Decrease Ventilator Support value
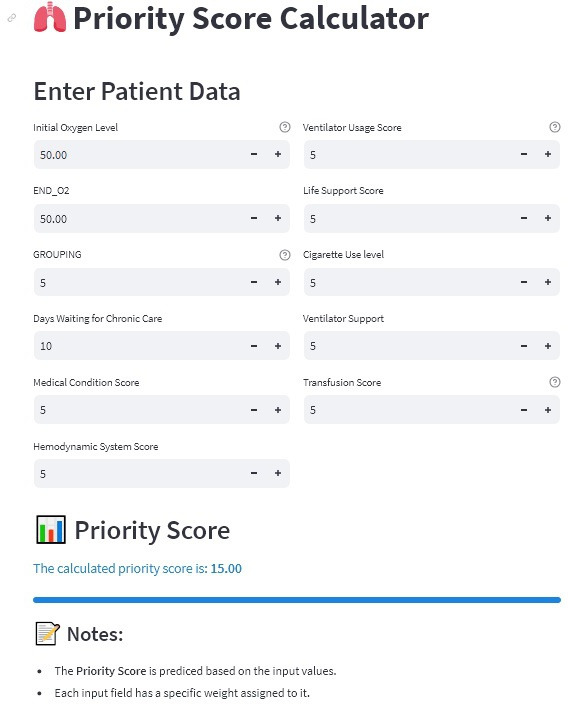 pos(524,346)
